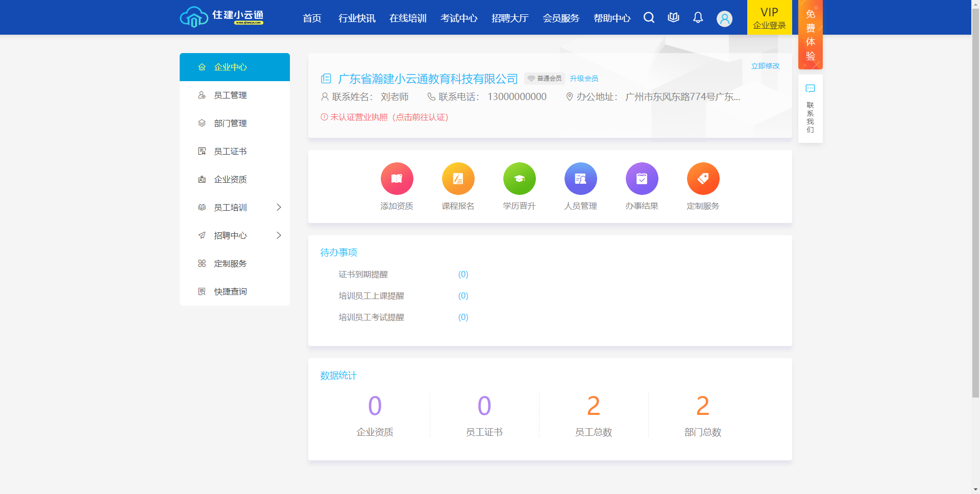
Task: Click the search magnifier icon in header
Action: (649, 18)
